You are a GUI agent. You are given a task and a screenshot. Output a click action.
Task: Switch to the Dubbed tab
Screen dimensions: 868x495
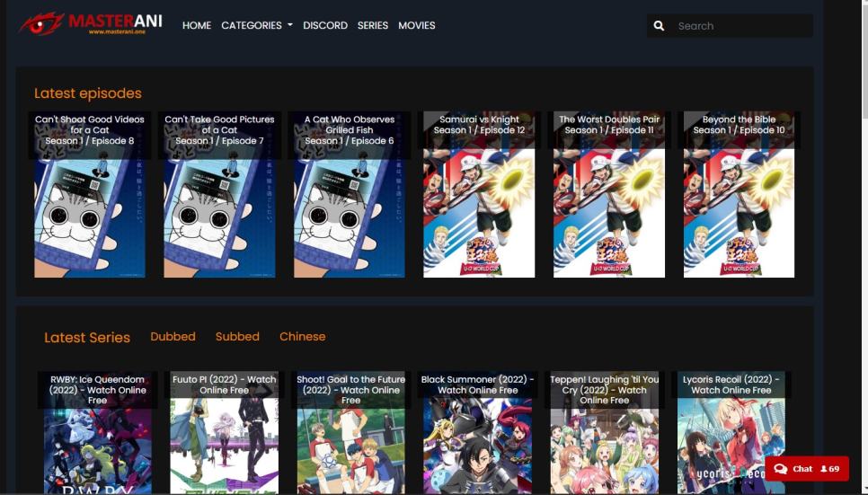click(x=173, y=337)
